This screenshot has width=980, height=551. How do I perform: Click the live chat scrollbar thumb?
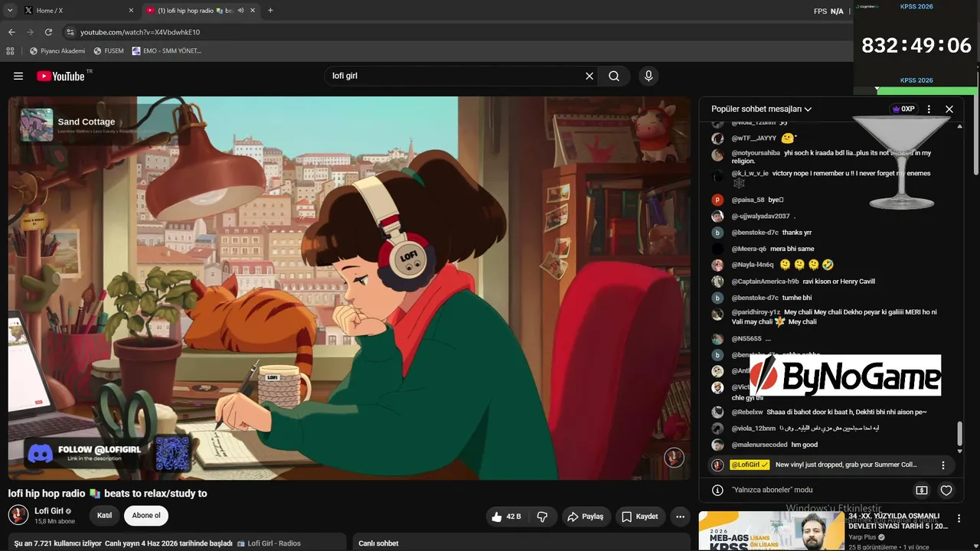[x=959, y=434]
